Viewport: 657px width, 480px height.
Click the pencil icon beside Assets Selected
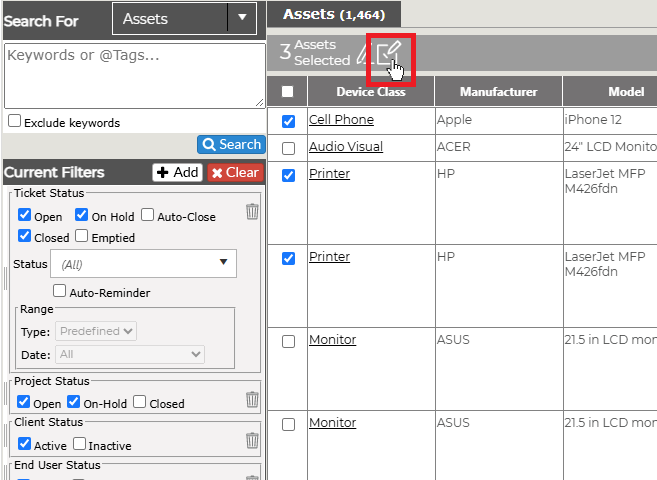click(363, 54)
